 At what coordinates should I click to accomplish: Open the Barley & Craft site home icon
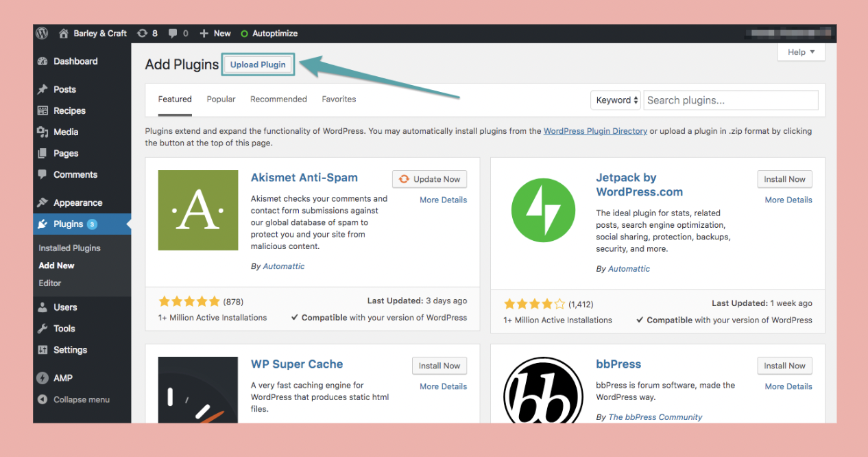(64, 33)
